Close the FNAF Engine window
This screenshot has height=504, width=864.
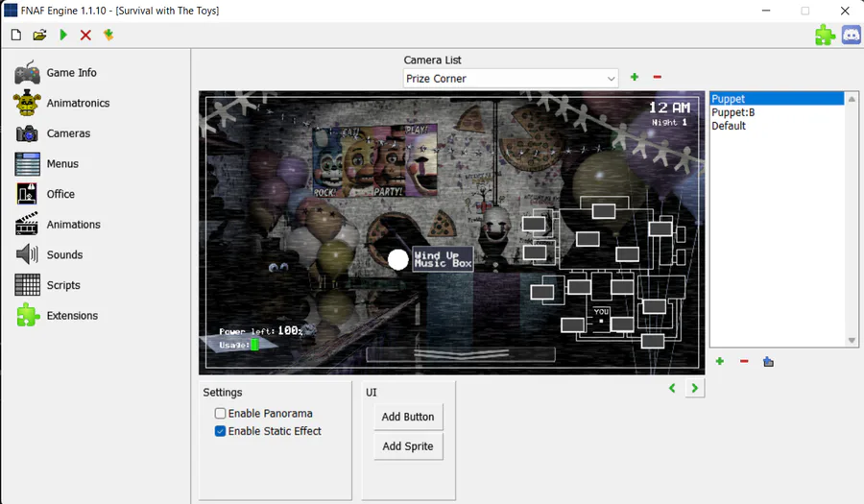(845, 11)
